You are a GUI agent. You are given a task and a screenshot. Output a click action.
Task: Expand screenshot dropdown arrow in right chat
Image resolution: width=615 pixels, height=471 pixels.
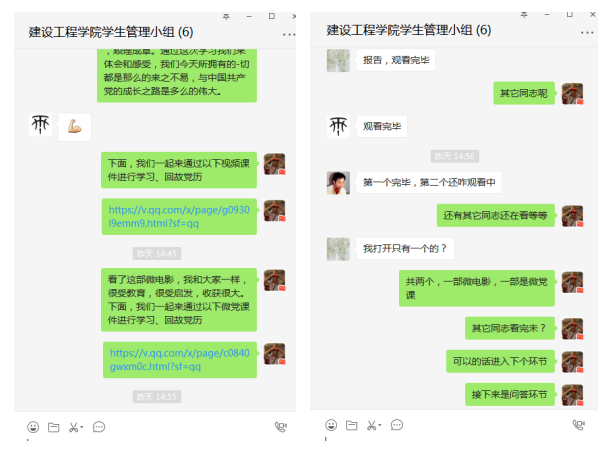coord(380,425)
